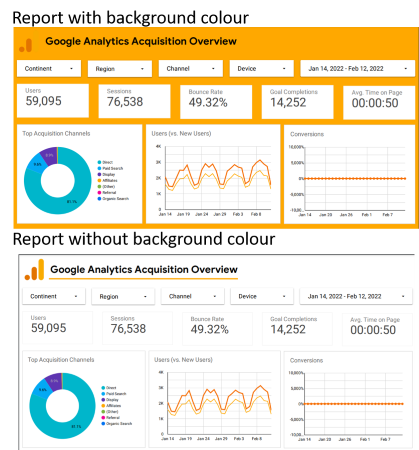The image size is (419, 450).
Task: Click the teal Direct legend dot in the white report
Action: (x=103, y=388)
